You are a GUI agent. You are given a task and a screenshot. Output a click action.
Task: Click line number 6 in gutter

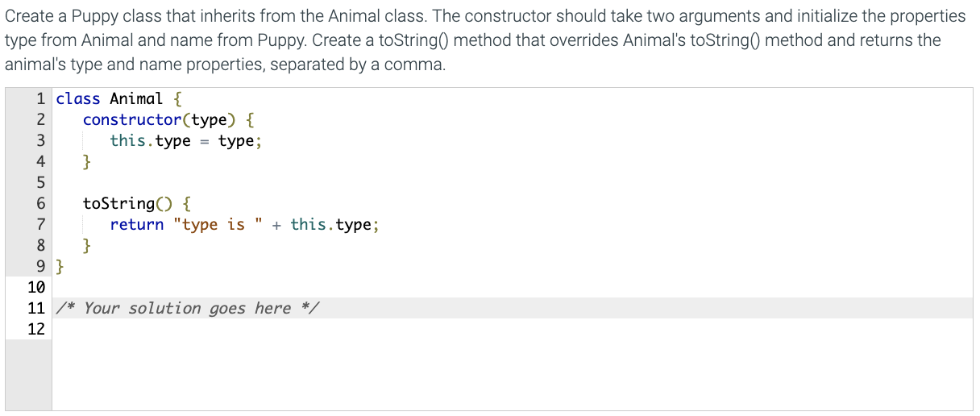pos(39,203)
